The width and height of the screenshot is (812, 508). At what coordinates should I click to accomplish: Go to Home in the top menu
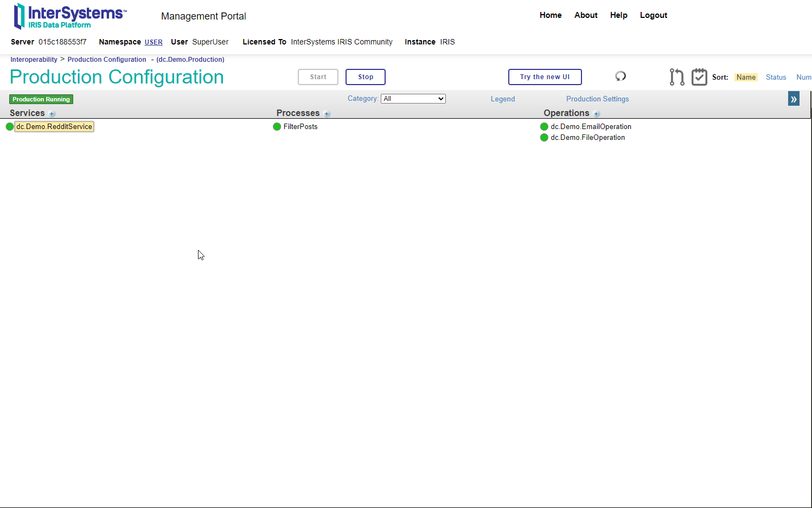point(551,15)
